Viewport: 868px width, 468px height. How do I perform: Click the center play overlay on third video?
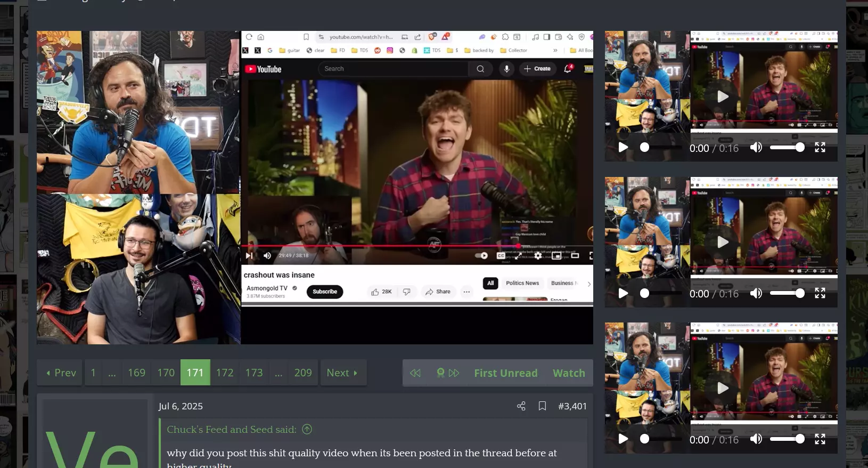click(722, 388)
